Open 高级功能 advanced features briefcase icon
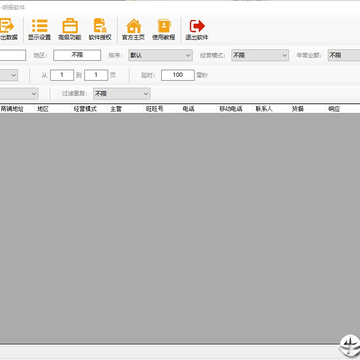The width and height of the screenshot is (360, 360). pos(70,29)
